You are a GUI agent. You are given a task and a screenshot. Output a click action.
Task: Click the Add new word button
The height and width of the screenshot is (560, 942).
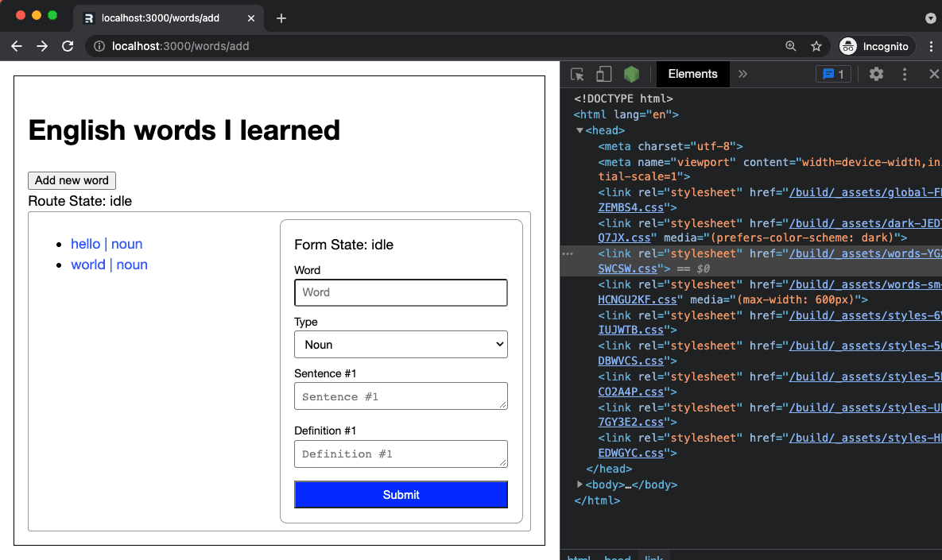tap(72, 180)
